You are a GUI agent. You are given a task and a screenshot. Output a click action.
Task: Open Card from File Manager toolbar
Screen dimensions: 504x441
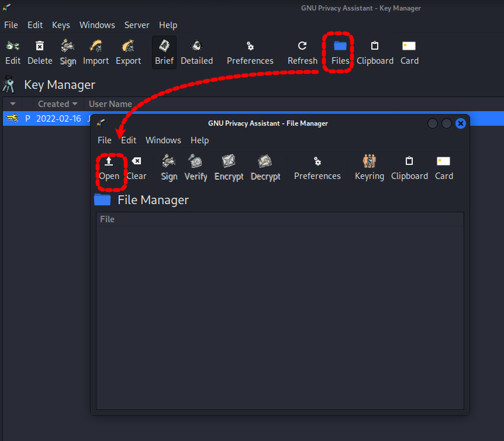[444, 168]
